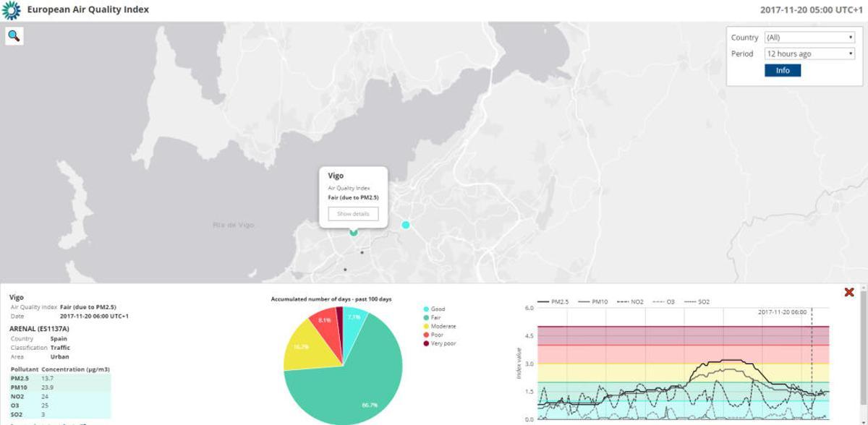The width and height of the screenshot is (868, 425).
Task: Toggle SO2 series in chart legend
Action: tap(699, 301)
